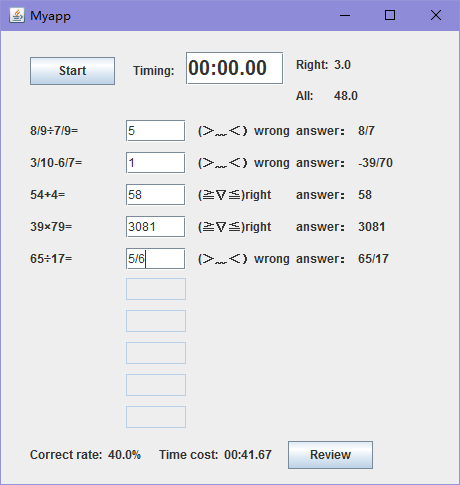Viewport: 460px width, 485px height.
Task: Click the right result for 39×79=
Action: [235, 227]
